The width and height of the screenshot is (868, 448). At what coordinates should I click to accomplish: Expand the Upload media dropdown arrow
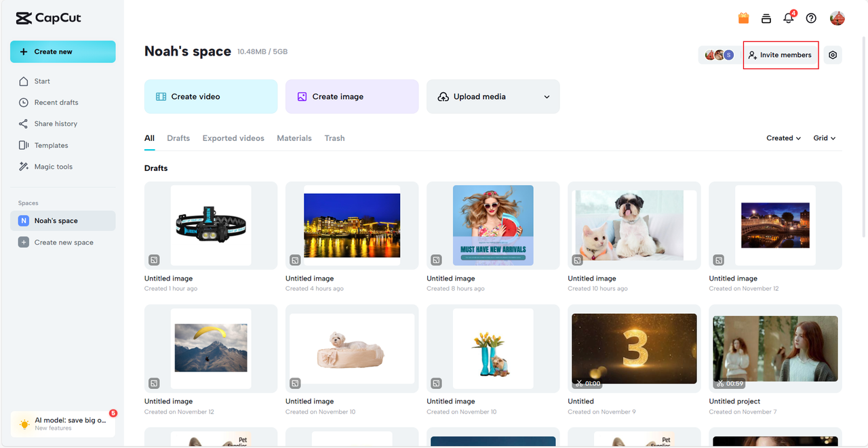tap(547, 97)
